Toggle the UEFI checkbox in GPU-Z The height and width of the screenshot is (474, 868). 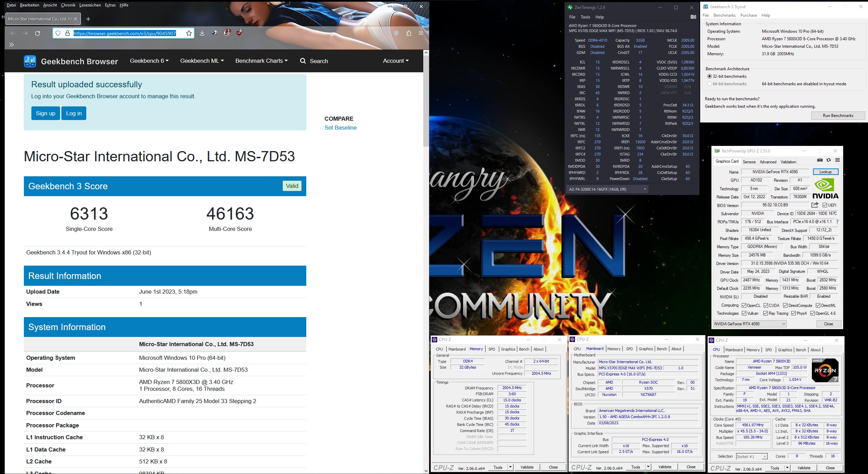825,205
